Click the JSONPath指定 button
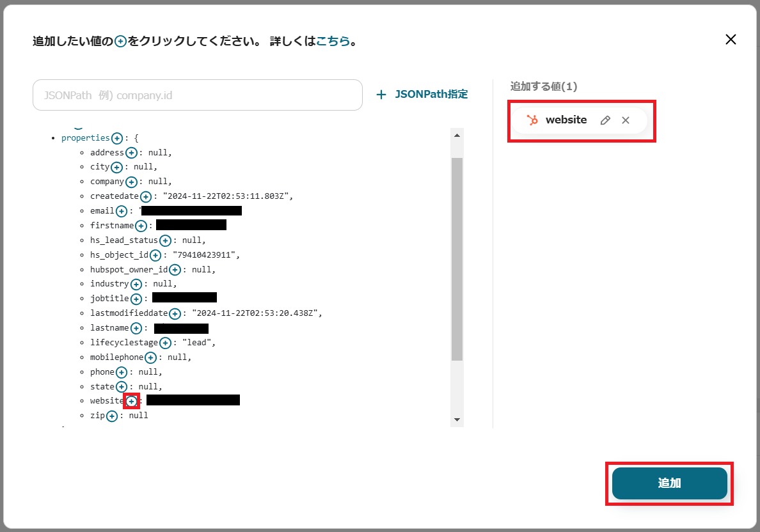Image resolution: width=760 pixels, height=532 pixels. pos(422,95)
